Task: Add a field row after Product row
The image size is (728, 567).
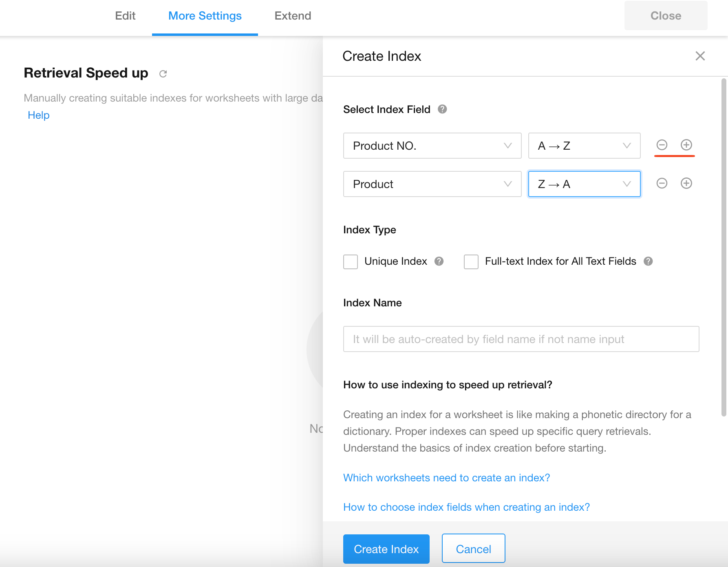Action: click(x=686, y=184)
